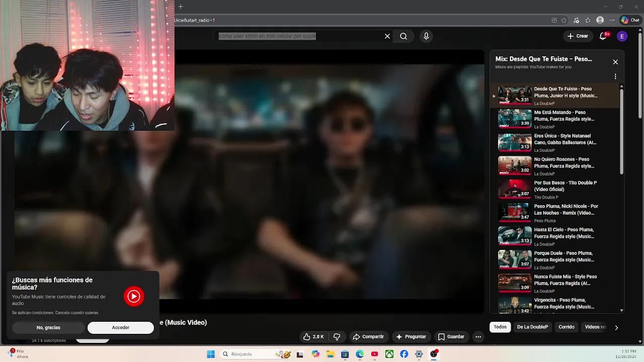The width and height of the screenshot is (644, 362).
Task: Open Task View on taskbar
Action: 300,354
